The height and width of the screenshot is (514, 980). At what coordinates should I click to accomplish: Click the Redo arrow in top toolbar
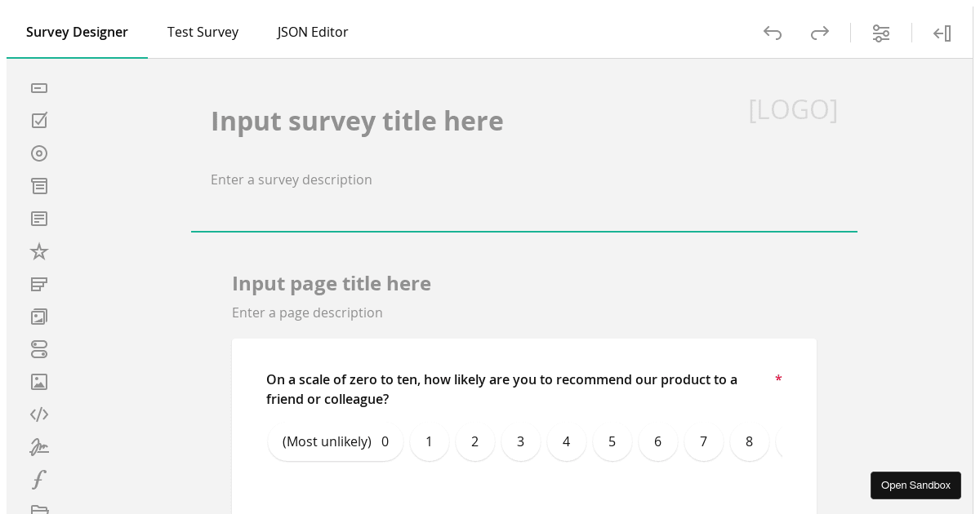pos(820,33)
